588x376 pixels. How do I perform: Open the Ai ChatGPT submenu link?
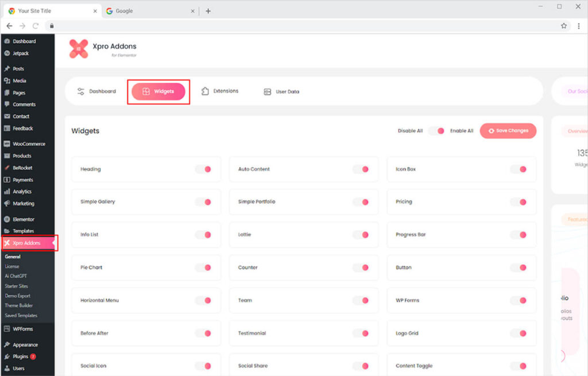pyautogui.click(x=16, y=276)
